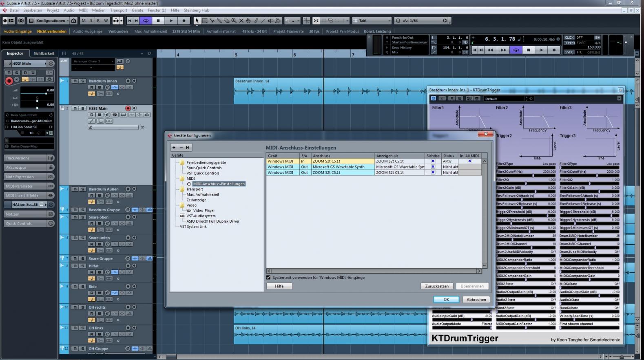Screen dimensions: 644x360
Task: Solo the Snare oben track
Action: (83, 217)
